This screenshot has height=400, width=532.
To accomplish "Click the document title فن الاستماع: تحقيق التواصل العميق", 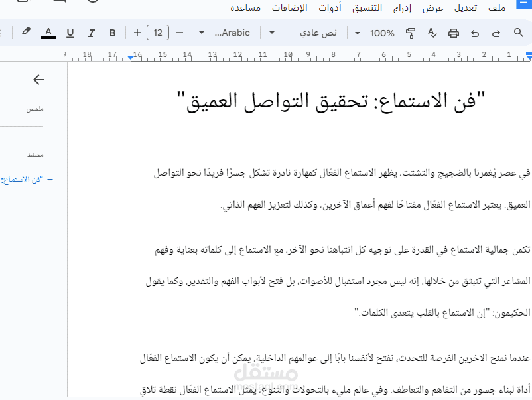I will (x=331, y=101).
